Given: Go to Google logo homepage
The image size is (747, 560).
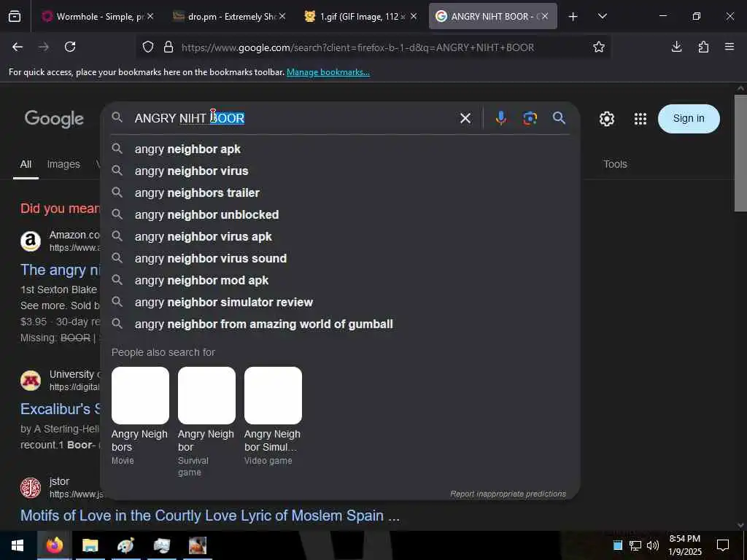Looking at the screenshot, I should [x=54, y=119].
